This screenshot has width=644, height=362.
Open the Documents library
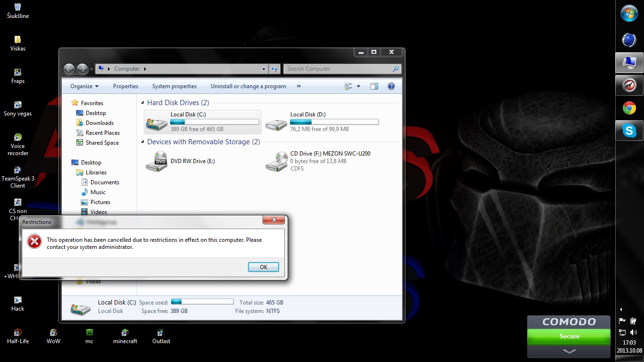pos(105,182)
